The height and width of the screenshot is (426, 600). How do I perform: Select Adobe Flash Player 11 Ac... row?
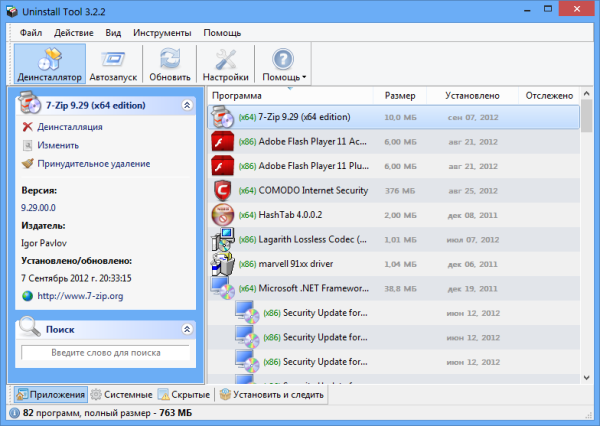[x=394, y=142]
